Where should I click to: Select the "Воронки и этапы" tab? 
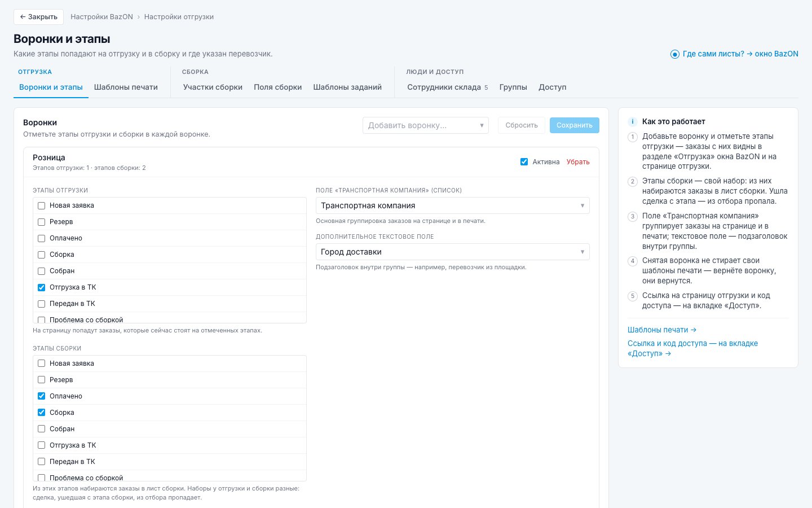(51, 87)
